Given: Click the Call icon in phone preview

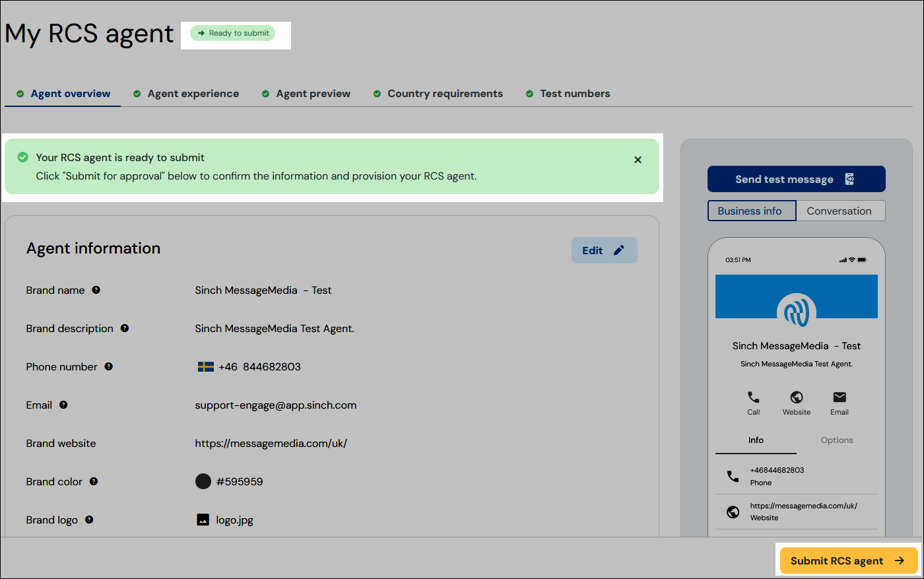Looking at the screenshot, I should 753,397.
